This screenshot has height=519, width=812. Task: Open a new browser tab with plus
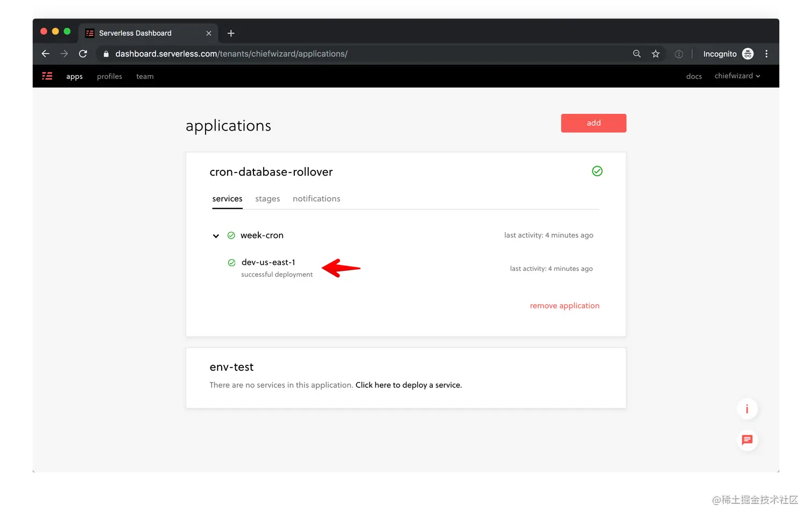[x=231, y=33]
